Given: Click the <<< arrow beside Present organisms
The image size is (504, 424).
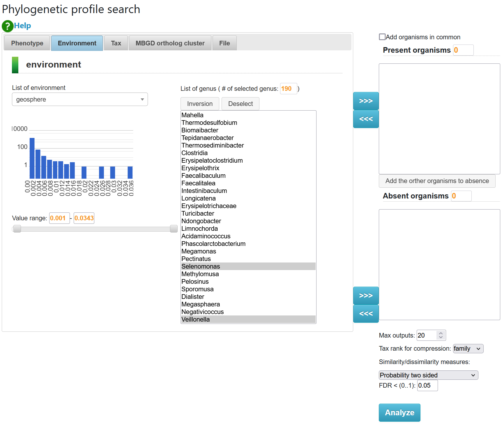Looking at the screenshot, I should pos(366,119).
